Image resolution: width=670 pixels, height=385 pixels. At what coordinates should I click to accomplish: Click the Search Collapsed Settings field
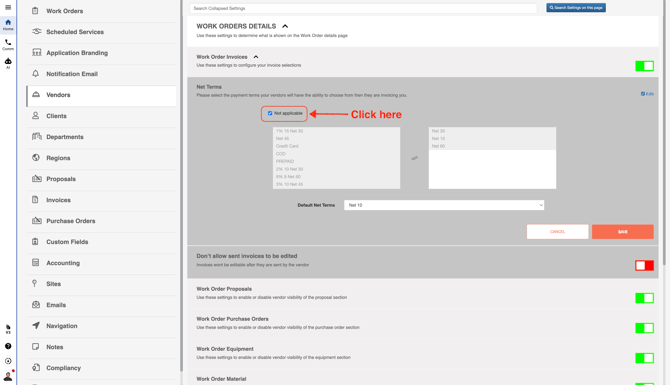363,8
